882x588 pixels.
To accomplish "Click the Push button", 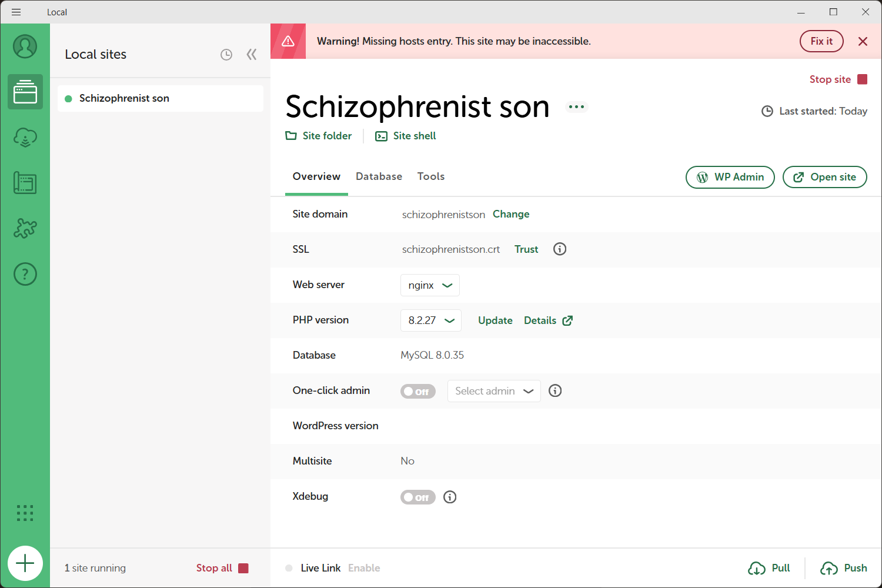I will pos(844,568).
